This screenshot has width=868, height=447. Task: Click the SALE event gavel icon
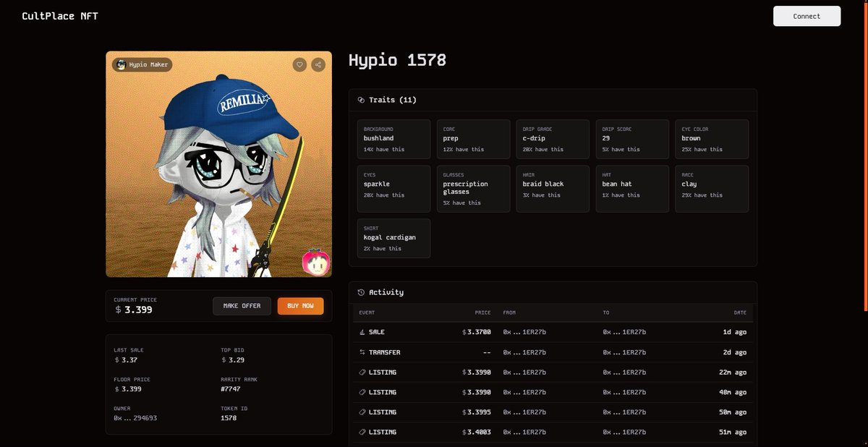point(362,332)
